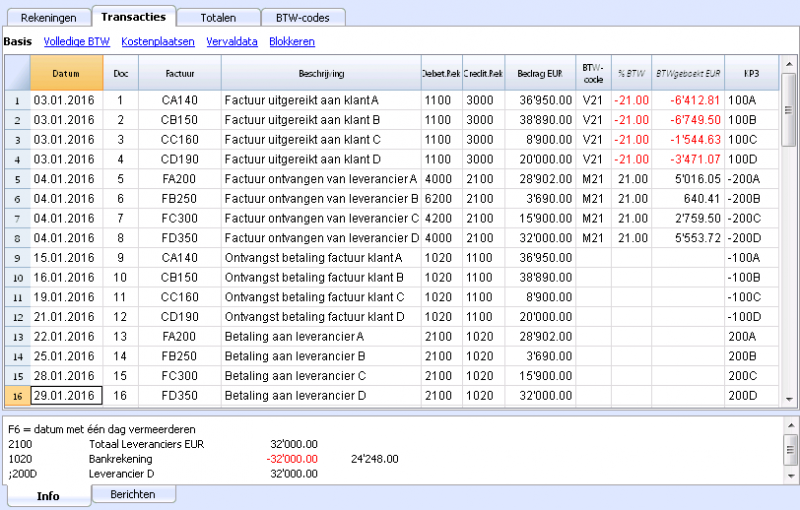Open the BTW-codes tab
The height and width of the screenshot is (510, 800).
303,17
